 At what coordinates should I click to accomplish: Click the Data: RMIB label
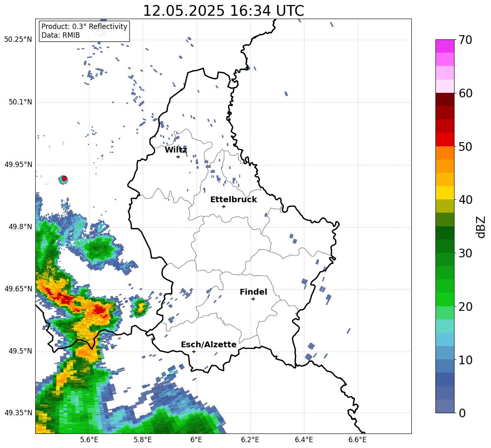point(61,35)
